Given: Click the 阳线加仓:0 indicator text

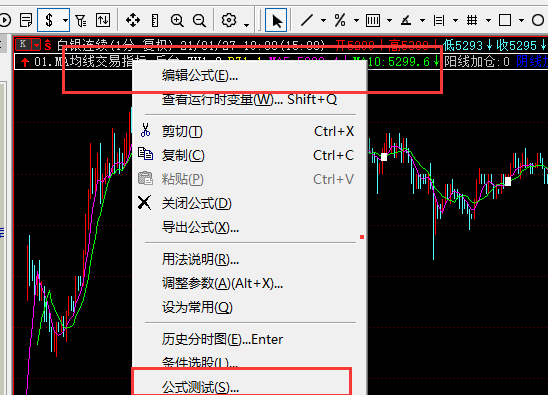Looking at the screenshot, I should coord(477,62).
